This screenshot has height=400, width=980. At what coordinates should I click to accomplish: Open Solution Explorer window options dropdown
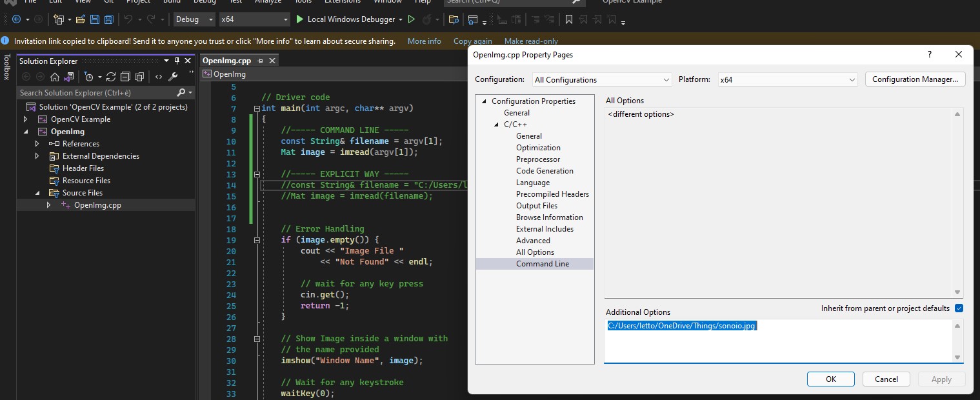pyautogui.click(x=166, y=61)
